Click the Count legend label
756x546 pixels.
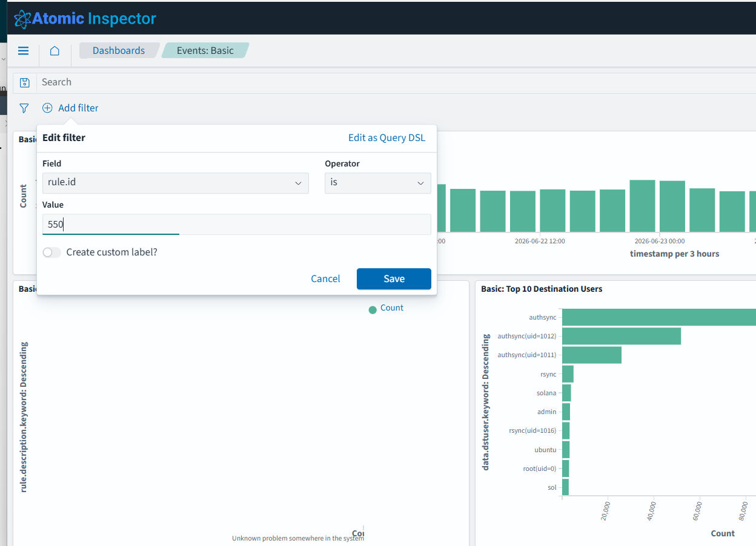coord(392,308)
